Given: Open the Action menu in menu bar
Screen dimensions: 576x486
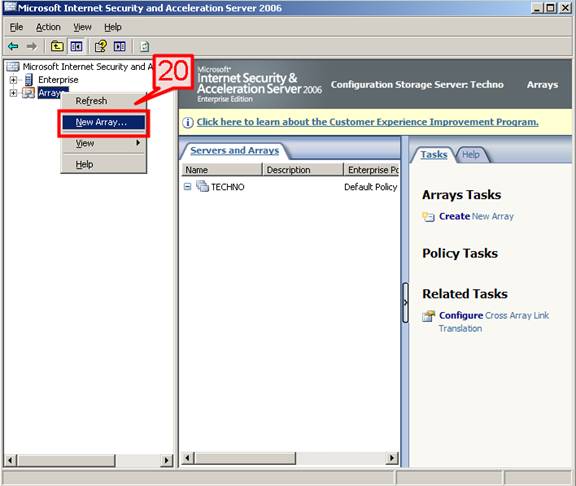Looking at the screenshot, I should click(48, 27).
